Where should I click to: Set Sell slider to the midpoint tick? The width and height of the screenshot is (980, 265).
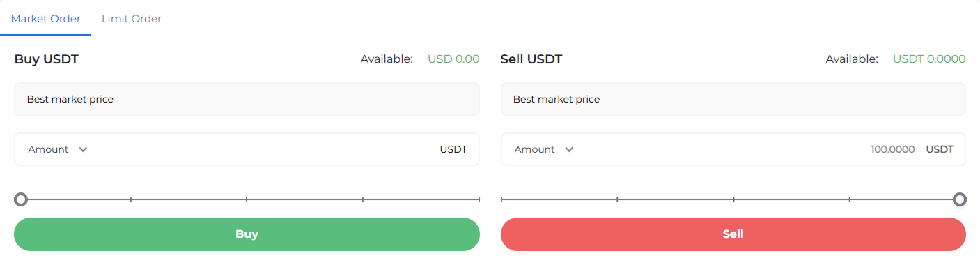pos(733,200)
